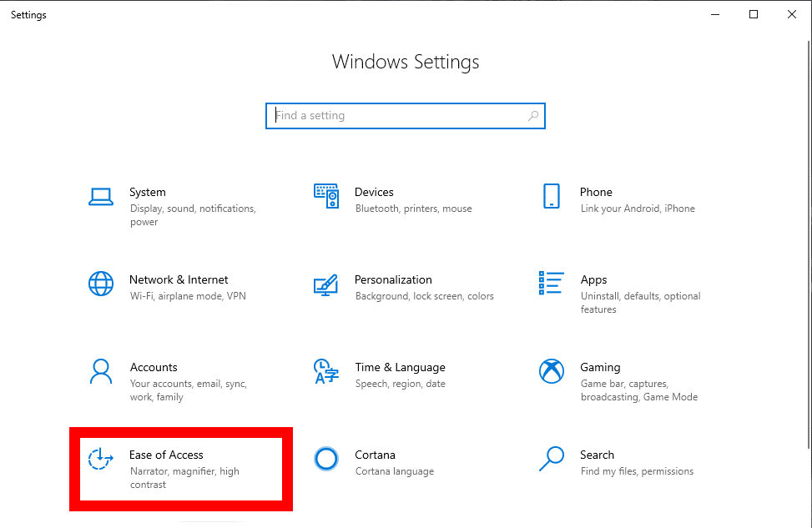
Task: Click the Time & Language icon
Action: coord(325,371)
